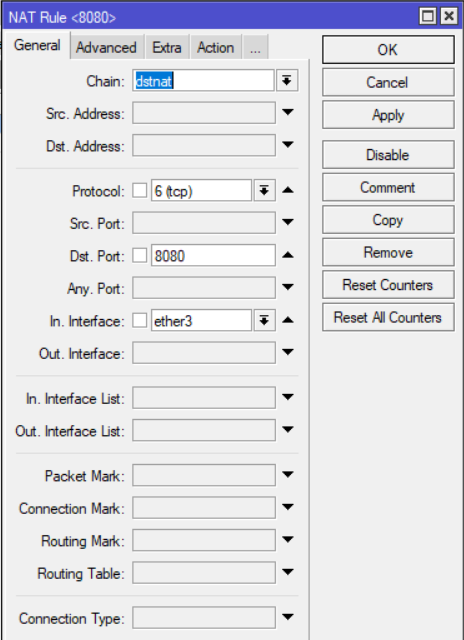Open the Extra tab
Viewport: 464px width, 640px height.
(167, 47)
